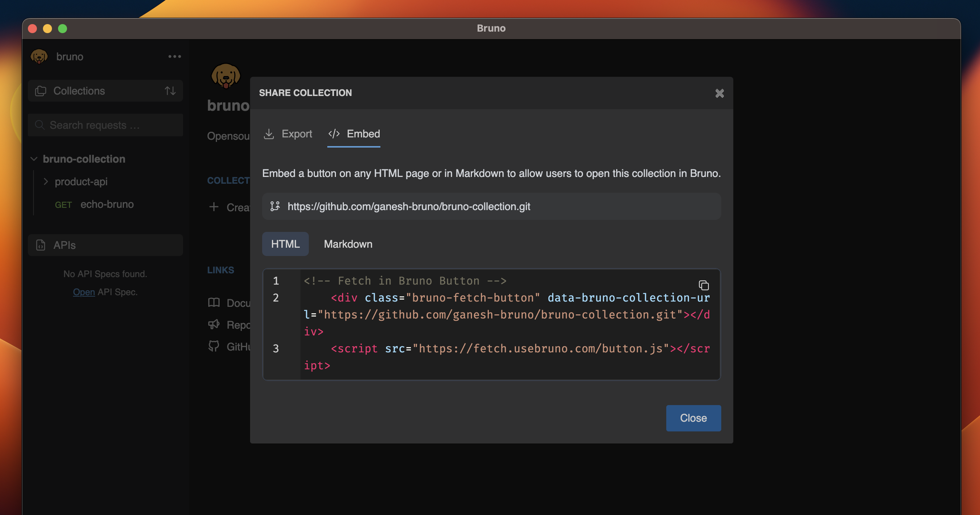
Task: Click the APIs file icon in the sidebar
Action: pos(41,245)
